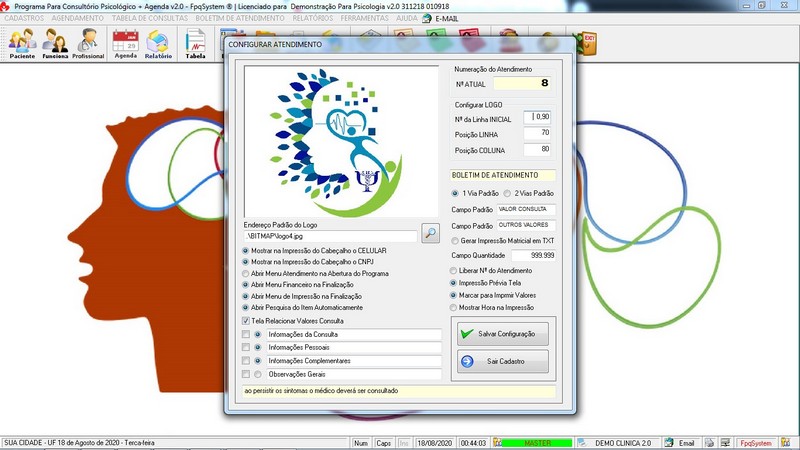Click the logo preview image
This screenshot has width=800, height=450.
[x=341, y=141]
